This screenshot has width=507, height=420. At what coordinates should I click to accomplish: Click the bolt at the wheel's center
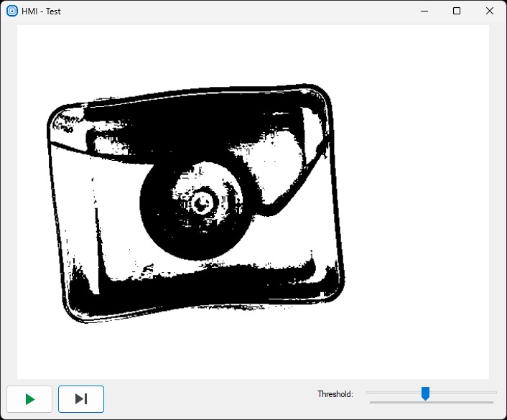pos(202,202)
